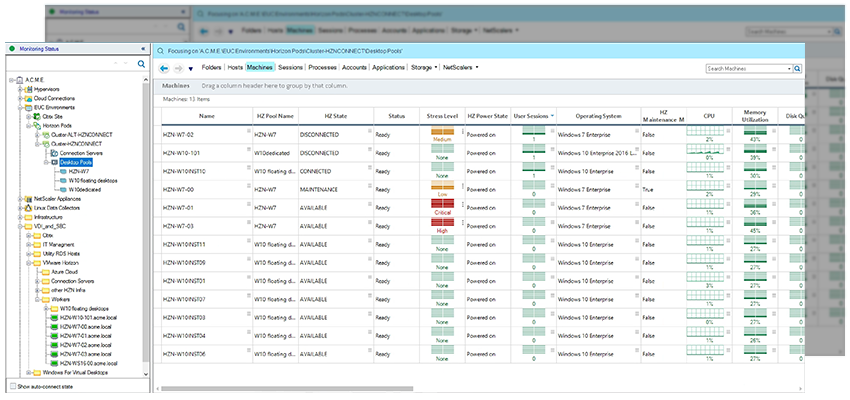Expand the Cluster-ALT-HZNCONNECT node

(x=37, y=135)
